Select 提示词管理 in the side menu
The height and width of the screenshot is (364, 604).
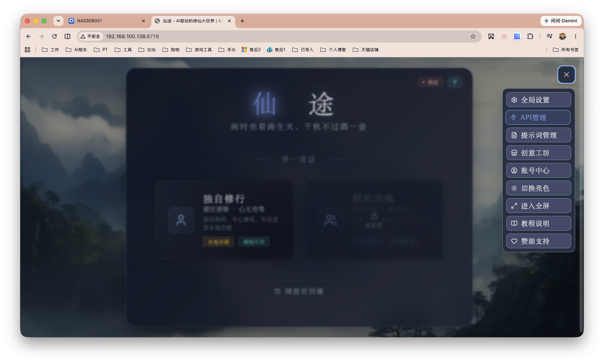click(538, 135)
